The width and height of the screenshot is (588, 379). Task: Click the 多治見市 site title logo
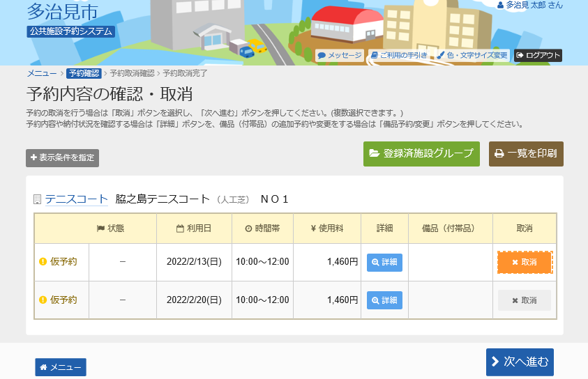coord(62,12)
